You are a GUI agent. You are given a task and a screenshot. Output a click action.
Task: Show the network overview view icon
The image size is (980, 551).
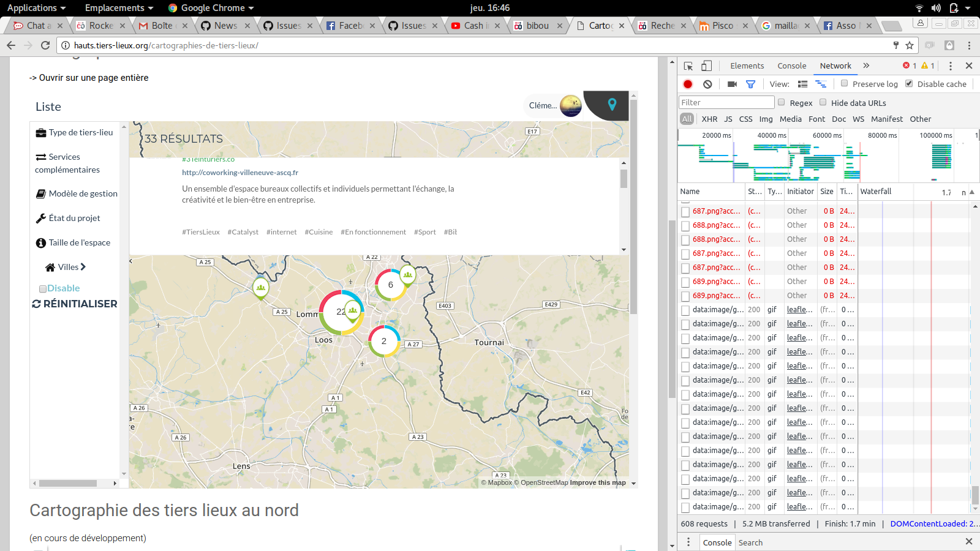[x=821, y=84]
